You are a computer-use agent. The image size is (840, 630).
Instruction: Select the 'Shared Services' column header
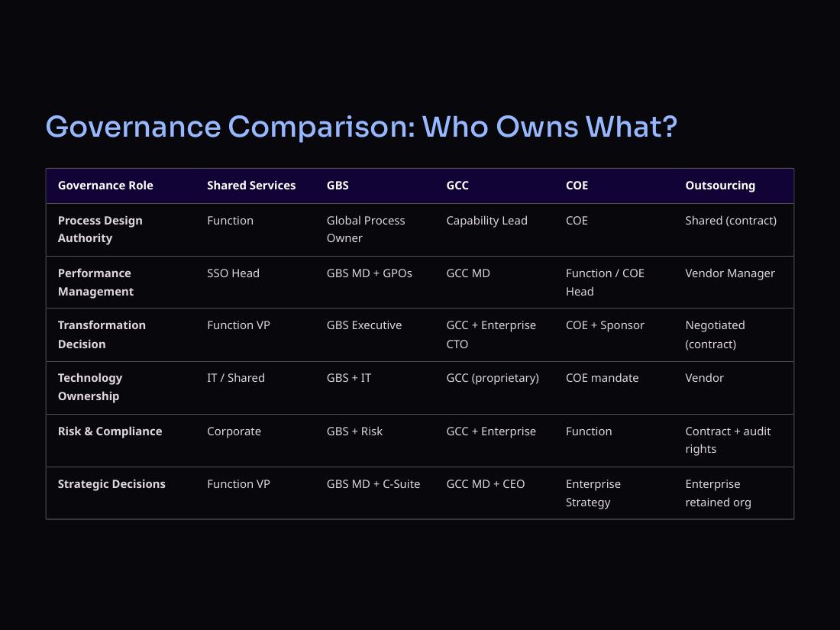251,186
